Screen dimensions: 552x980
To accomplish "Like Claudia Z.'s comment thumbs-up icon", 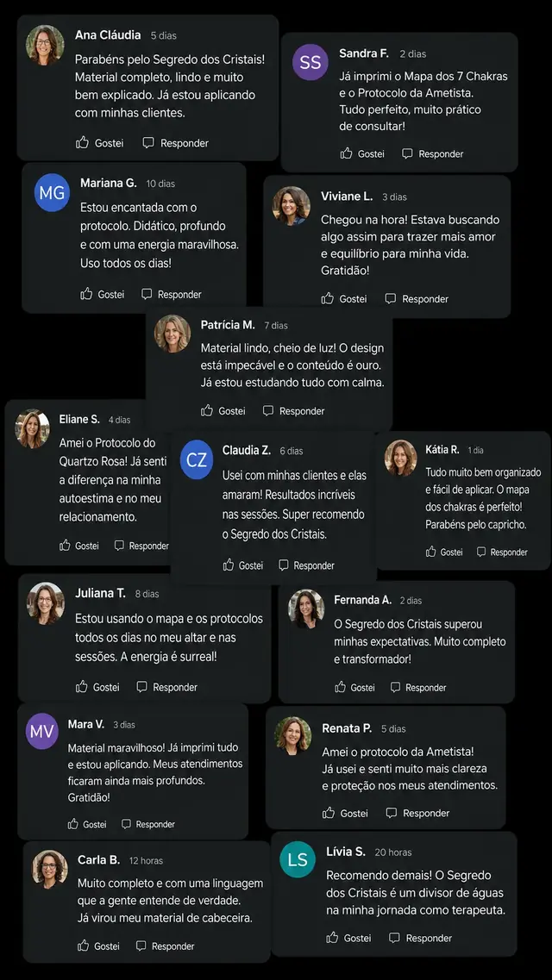I will point(229,565).
